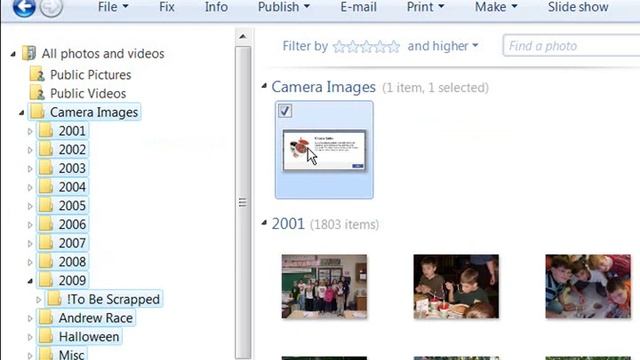Uncheck the selected photo checkbox
The width and height of the screenshot is (640, 360).
pyautogui.click(x=285, y=111)
